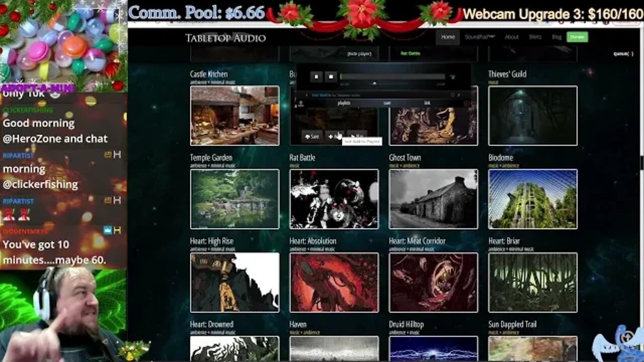644x362 pixels.
Task: Click the Heart: Briar title text
Action: pos(504,241)
